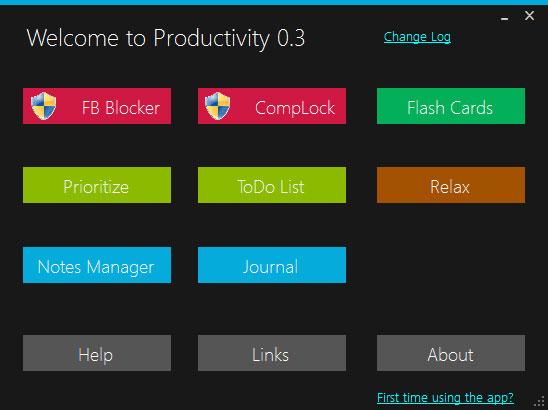The width and height of the screenshot is (548, 410).
Task: Open the Journal tile
Action: [x=272, y=265]
